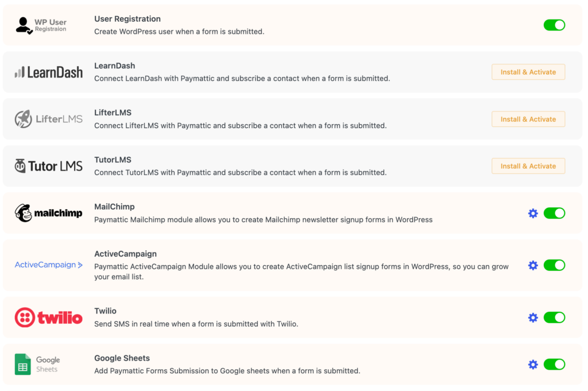Click the ActiveCampaign logo link
588x391 pixels.
pos(48,265)
